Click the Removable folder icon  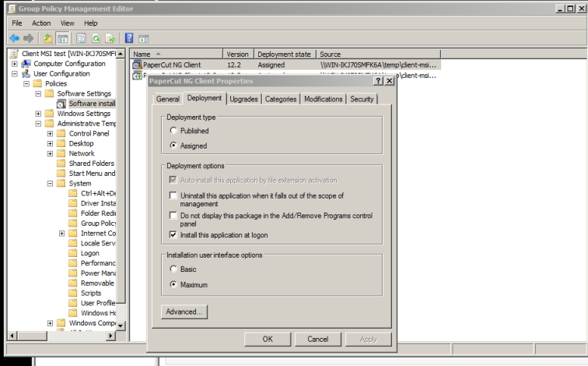(73, 283)
